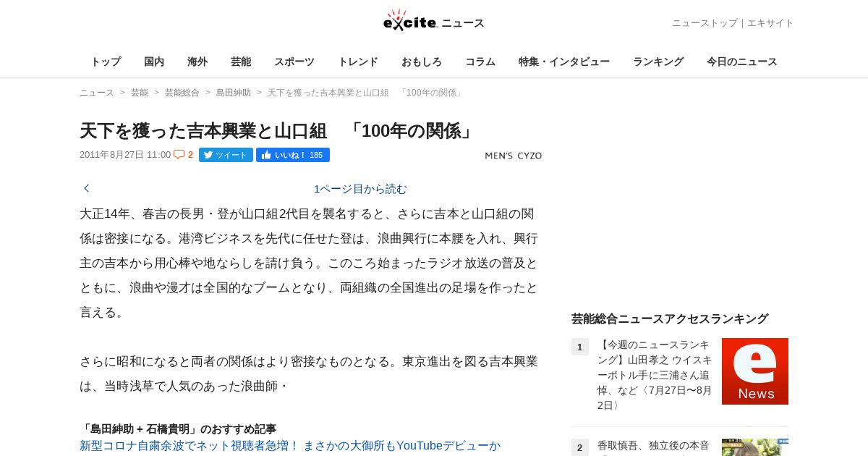Image resolution: width=868 pixels, height=456 pixels.
Task: Open the コラム menu item
Action: (x=480, y=62)
